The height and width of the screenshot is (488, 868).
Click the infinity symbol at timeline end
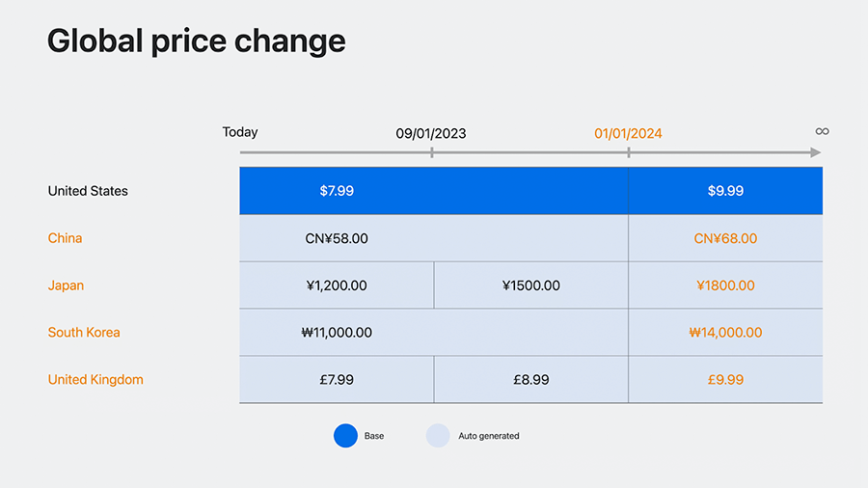(x=822, y=131)
